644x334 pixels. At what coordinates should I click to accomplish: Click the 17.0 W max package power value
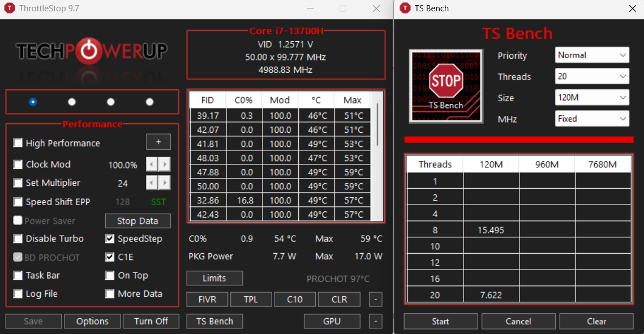pyautogui.click(x=368, y=257)
